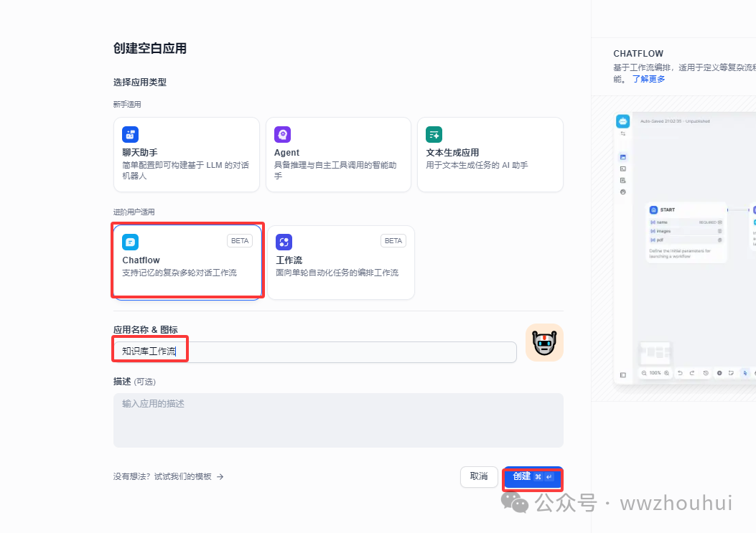Screen dimensions: 756x533
Task: Select the Agent application type card
Action: click(338, 154)
